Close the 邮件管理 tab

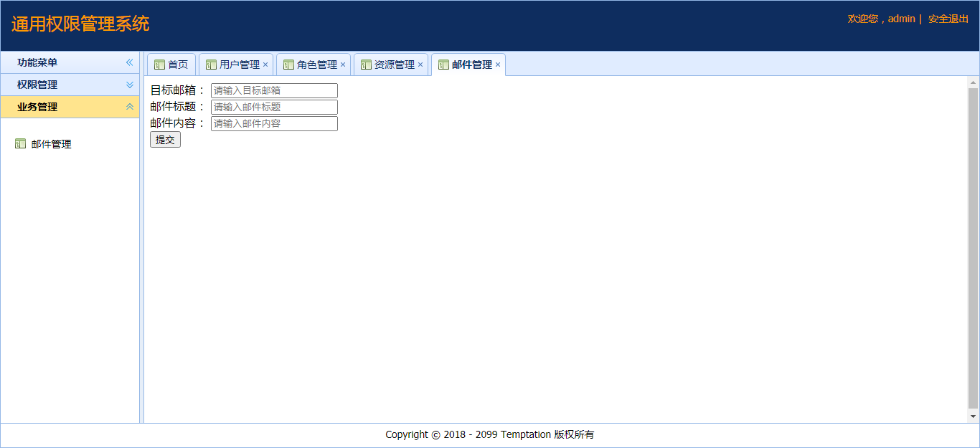coord(498,65)
